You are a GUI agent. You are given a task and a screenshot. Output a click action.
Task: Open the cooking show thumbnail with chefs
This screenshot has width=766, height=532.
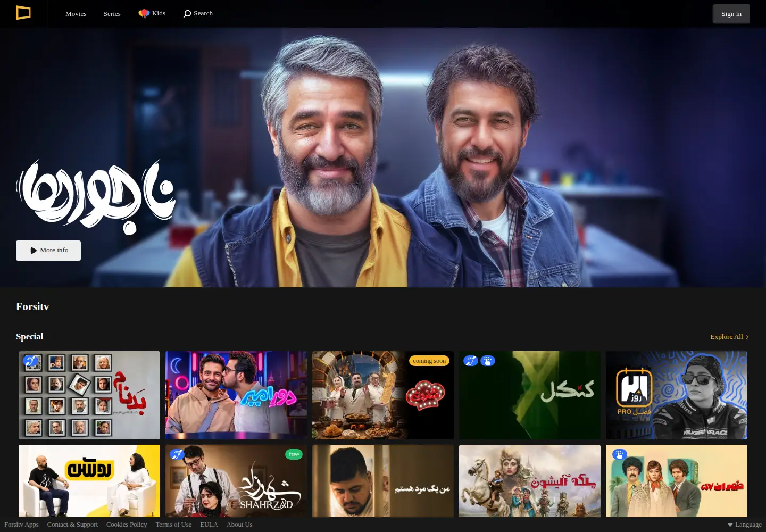(x=383, y=395)
